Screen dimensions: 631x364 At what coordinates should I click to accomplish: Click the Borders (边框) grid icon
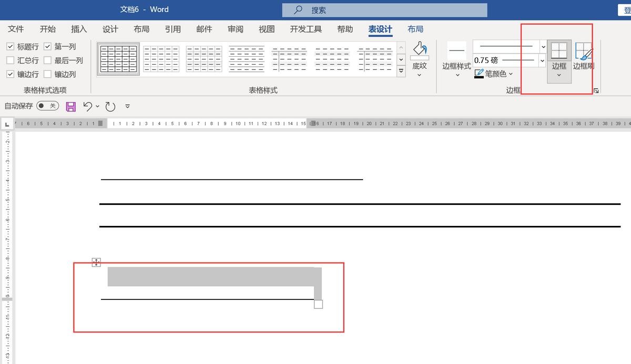tap(559, 50)
